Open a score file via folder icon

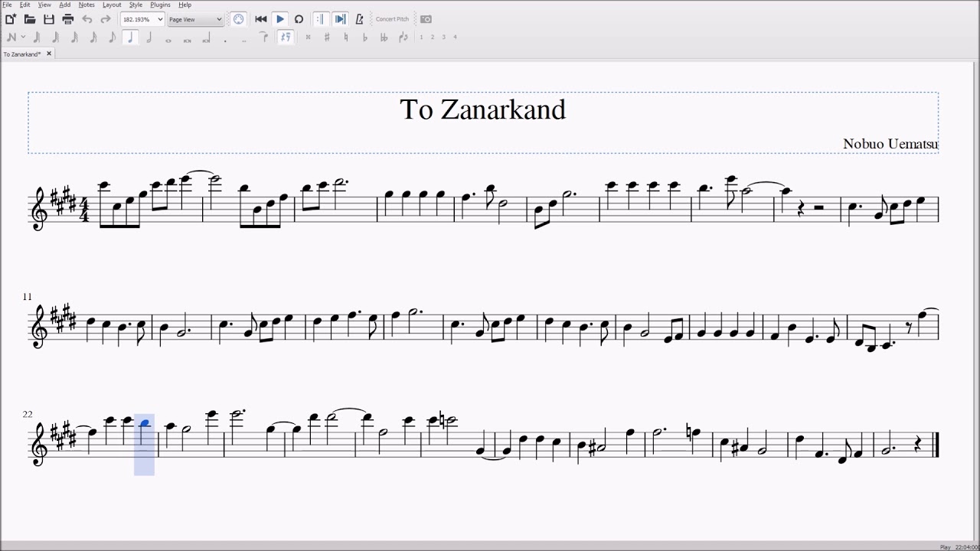point(30,19)
